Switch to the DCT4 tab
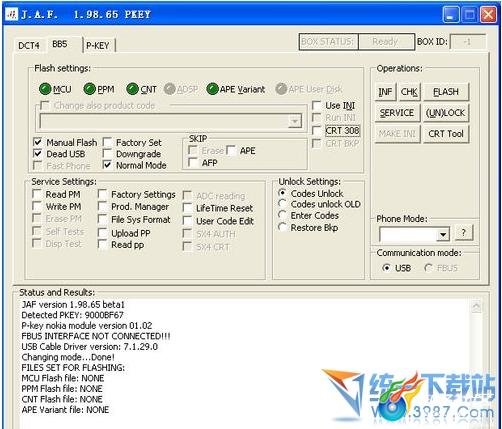Screen dimensions: 502x429 coord(29,45)
